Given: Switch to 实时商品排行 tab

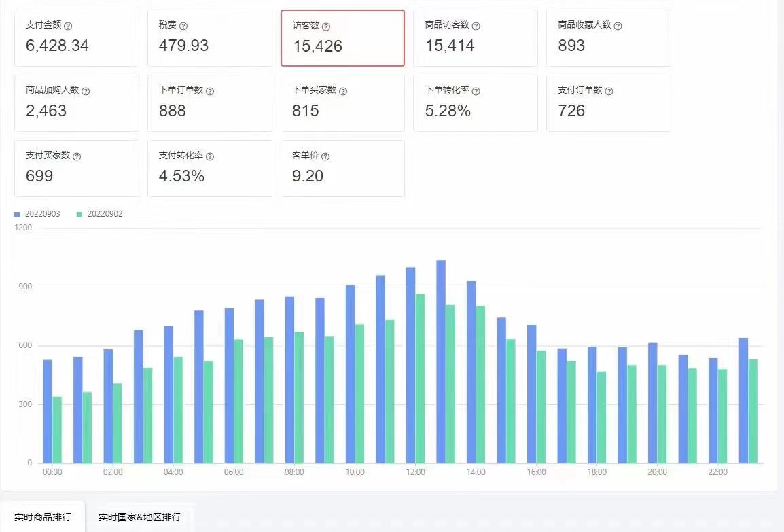Looking at the screenshot, I should click(43, 517).
